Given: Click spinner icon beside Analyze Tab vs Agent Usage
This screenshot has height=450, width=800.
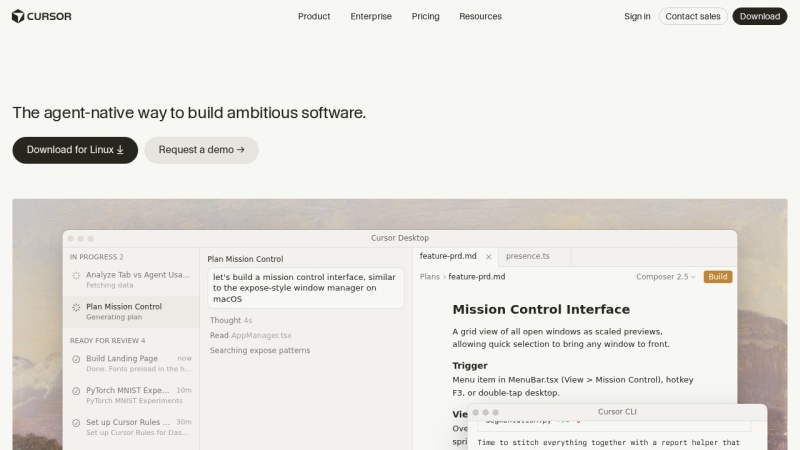Looking at the screenshot, I should point(76,276).
